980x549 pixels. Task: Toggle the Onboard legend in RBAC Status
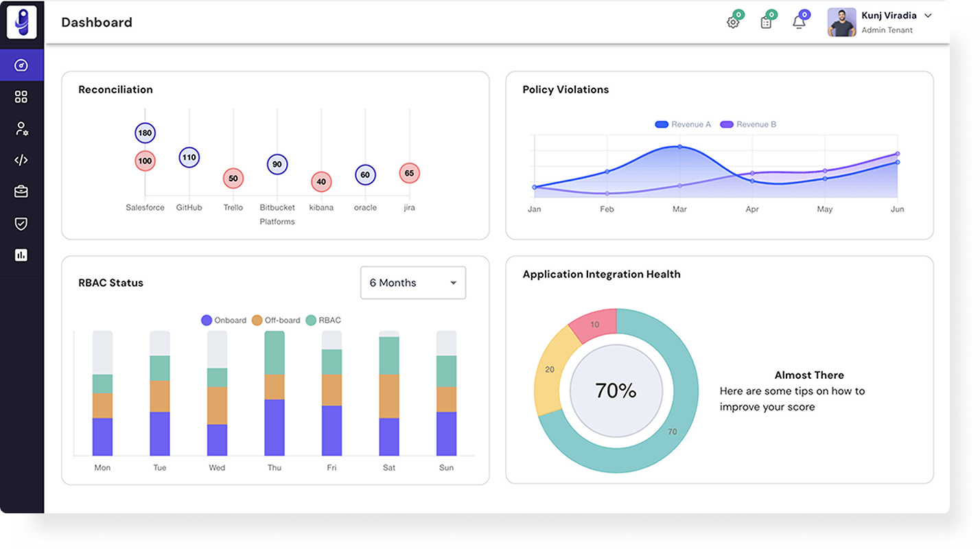pos(224,320)
